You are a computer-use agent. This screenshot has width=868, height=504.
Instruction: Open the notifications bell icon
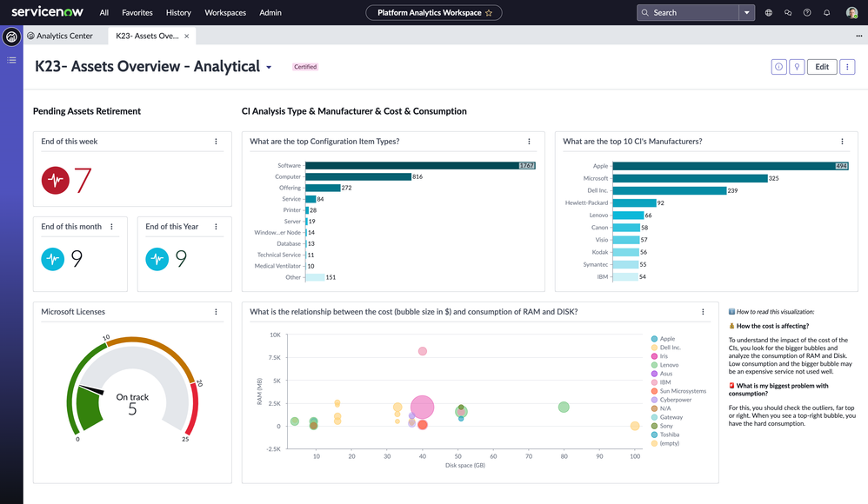click(x=826, y=13)
